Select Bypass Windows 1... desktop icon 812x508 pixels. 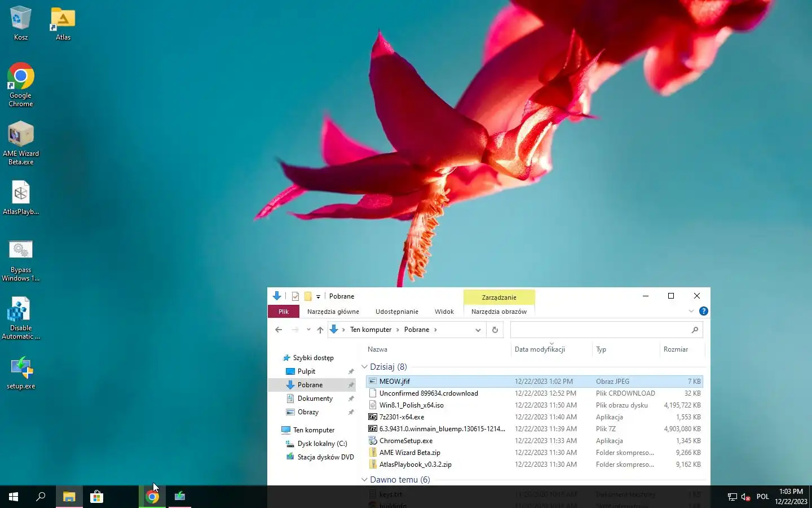coord(20,261)
